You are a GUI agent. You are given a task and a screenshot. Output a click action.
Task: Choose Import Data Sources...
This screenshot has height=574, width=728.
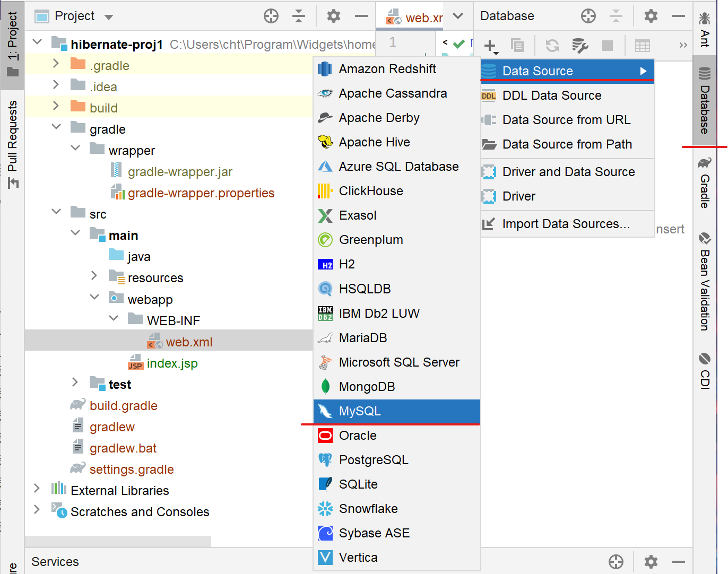point(567,224)
